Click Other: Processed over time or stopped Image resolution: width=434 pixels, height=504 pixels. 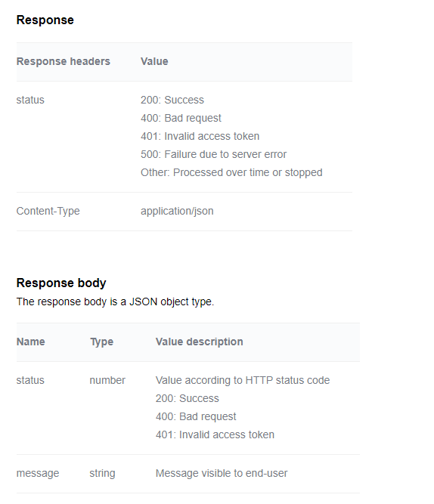[231, 172]
